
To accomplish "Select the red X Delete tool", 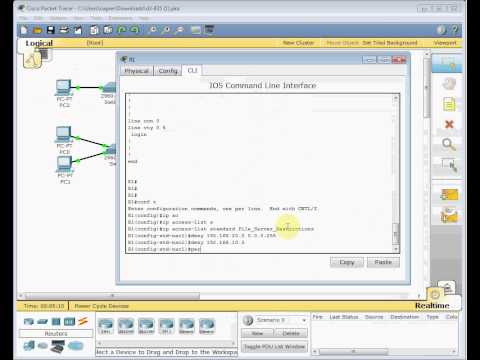I will [449, 124].
